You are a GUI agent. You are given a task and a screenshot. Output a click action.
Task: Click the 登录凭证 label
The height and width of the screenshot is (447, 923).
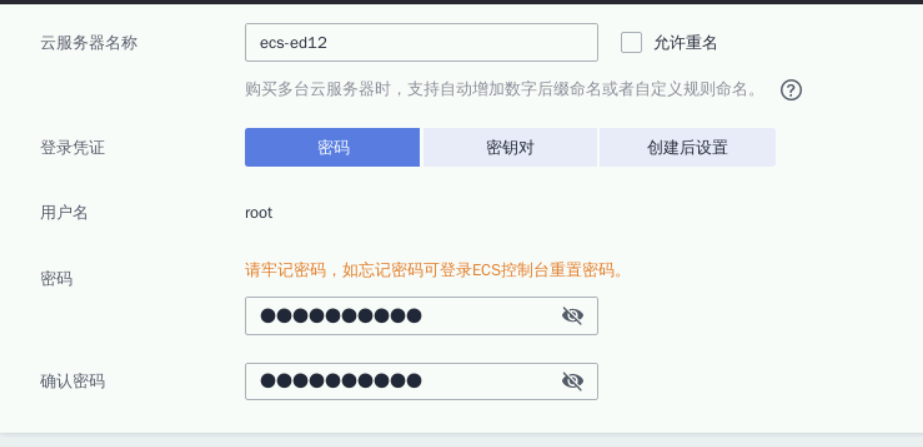[x=72, y=148]
